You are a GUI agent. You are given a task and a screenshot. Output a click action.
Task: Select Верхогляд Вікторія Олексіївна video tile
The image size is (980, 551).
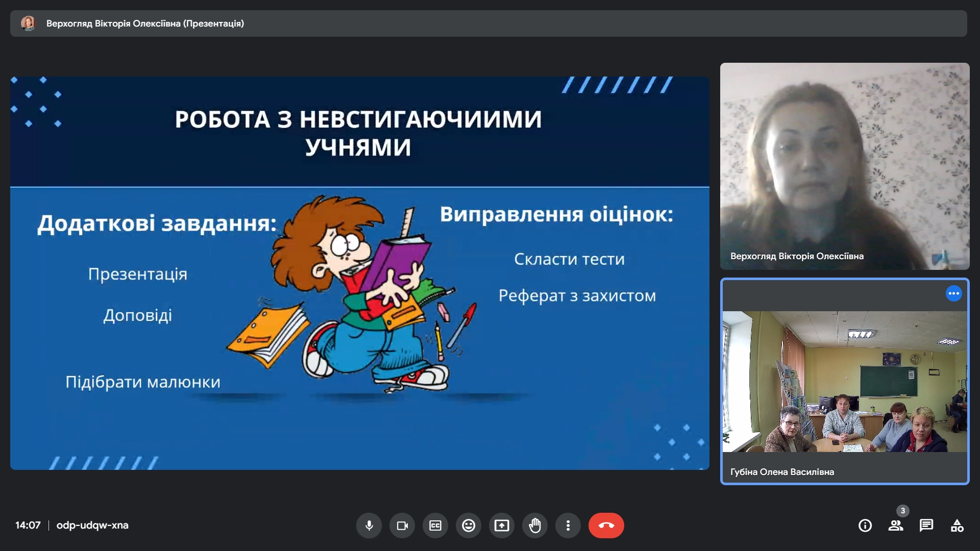(845, 166)
